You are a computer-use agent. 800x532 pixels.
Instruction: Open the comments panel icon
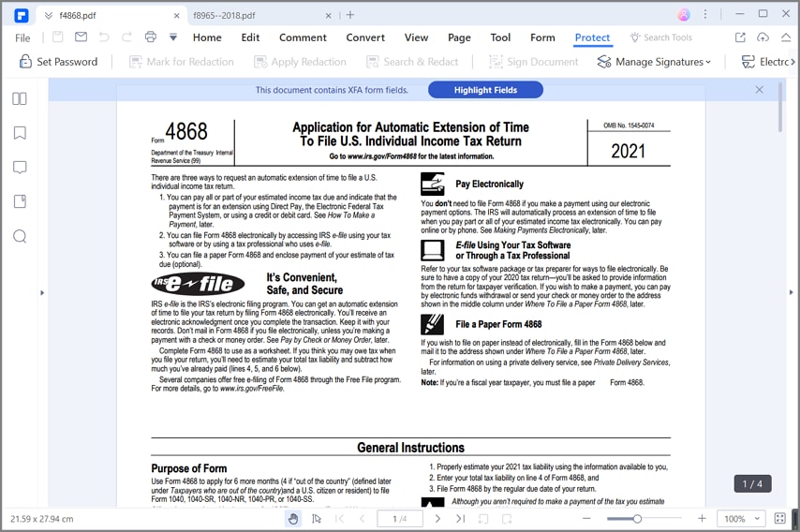[20, 168]
